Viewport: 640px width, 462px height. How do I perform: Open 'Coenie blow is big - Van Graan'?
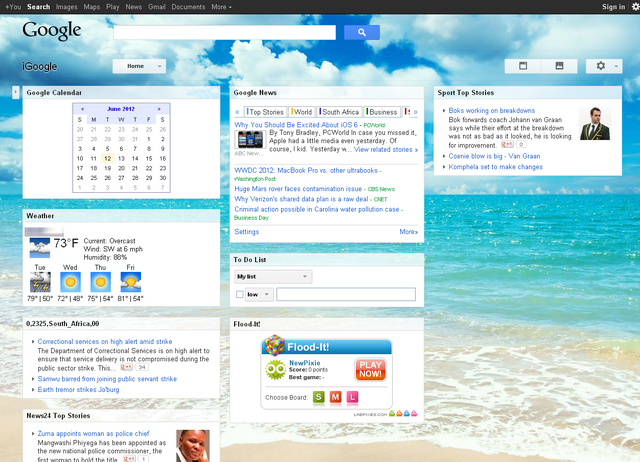pyautogui.click(x=494, y=156)
